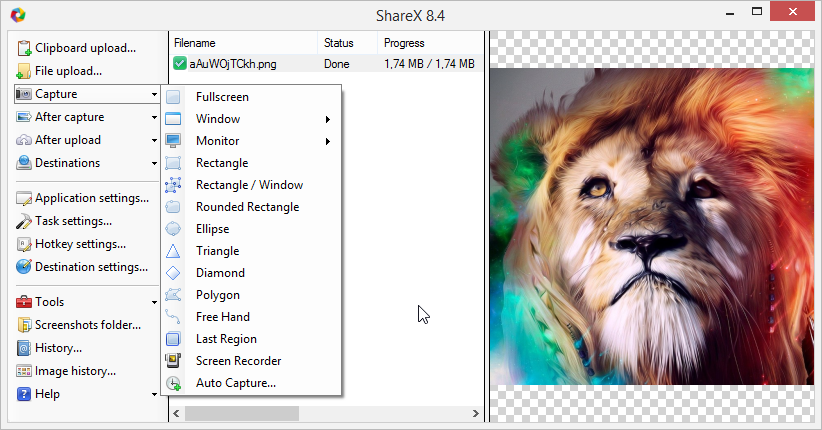Screen dimensions: 822x430
Task: Expand the After capture dropdown arrow
Action: coord(154,117)
